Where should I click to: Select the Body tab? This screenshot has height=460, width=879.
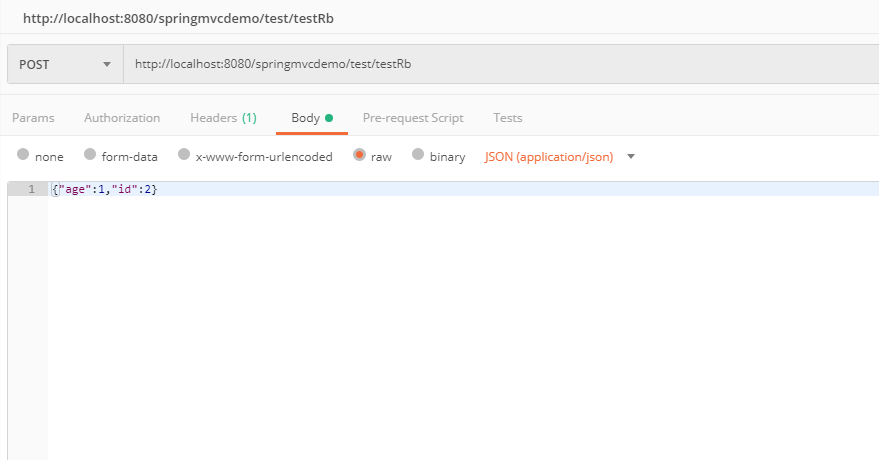305,118
